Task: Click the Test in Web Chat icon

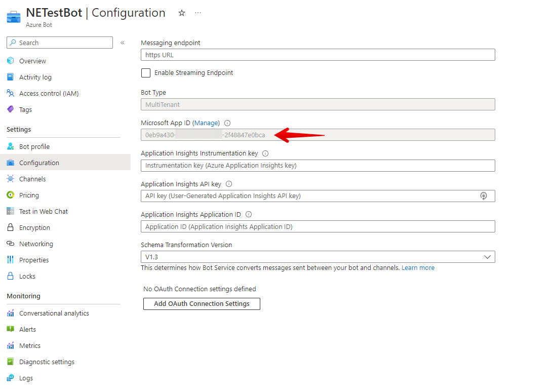Action: pyautogui.click(x=11, y=211)
